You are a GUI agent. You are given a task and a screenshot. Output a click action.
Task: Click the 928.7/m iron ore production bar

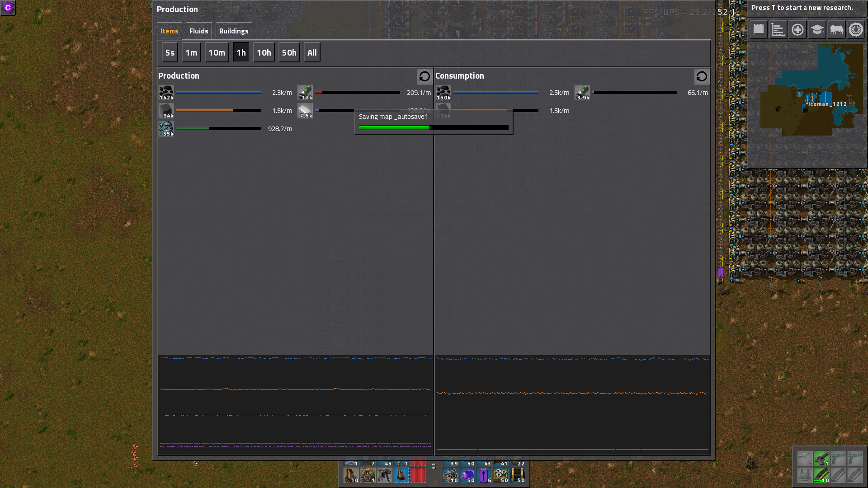point(218,128)
